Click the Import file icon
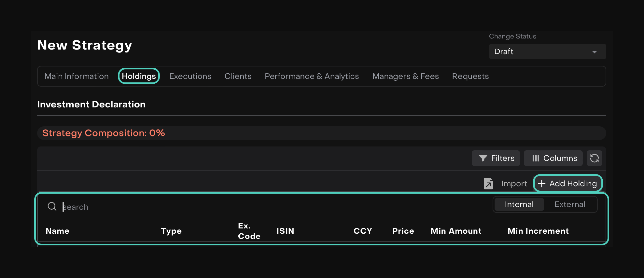The width and height of the screenshot is (644, 278). 488,183
